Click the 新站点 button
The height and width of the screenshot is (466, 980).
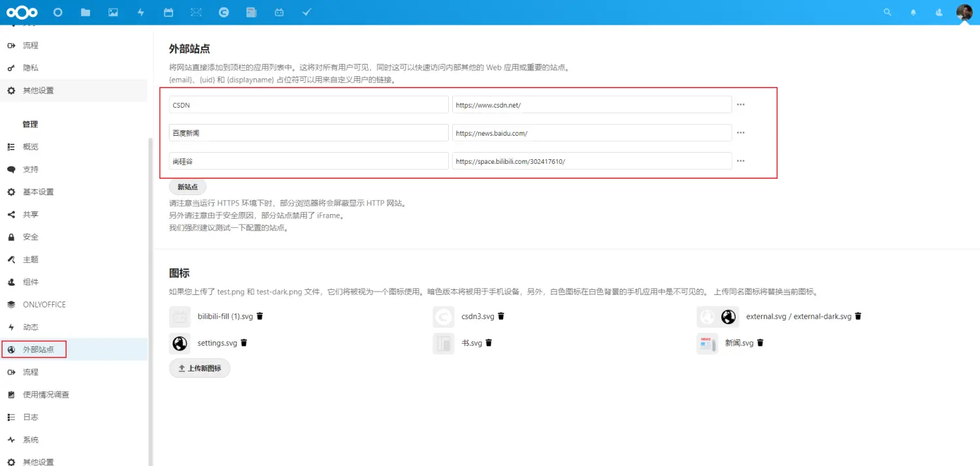[188, 187]
